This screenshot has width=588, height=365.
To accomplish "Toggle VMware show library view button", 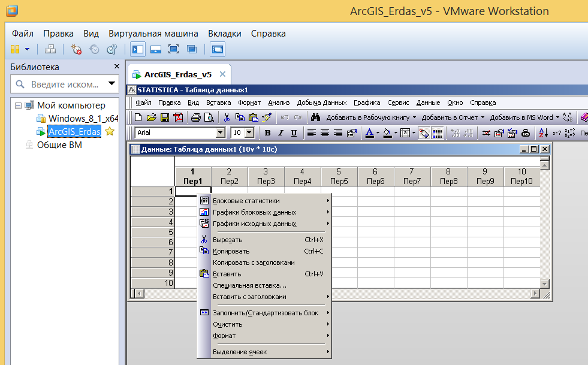I will tap(138, 49).
